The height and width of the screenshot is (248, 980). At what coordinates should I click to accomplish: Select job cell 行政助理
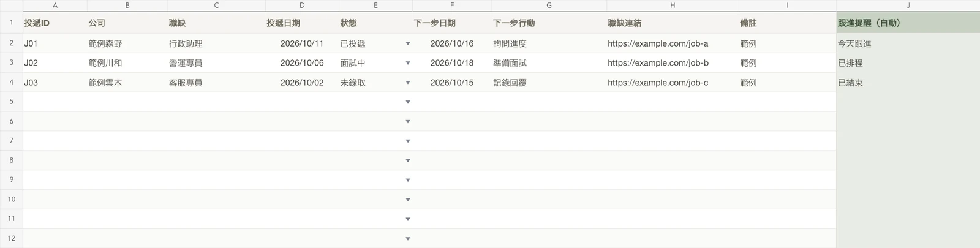[216, 43]
